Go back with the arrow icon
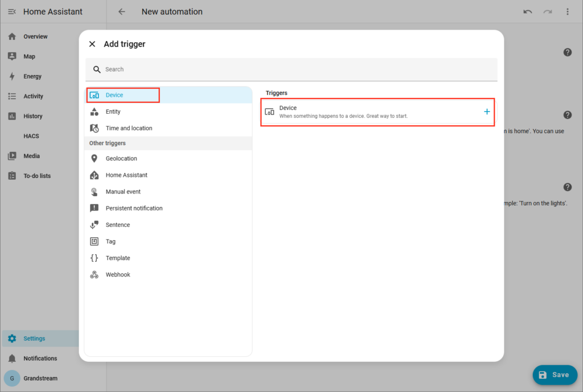The height and width of the screenshot is (392, 583). click(122, 11)
